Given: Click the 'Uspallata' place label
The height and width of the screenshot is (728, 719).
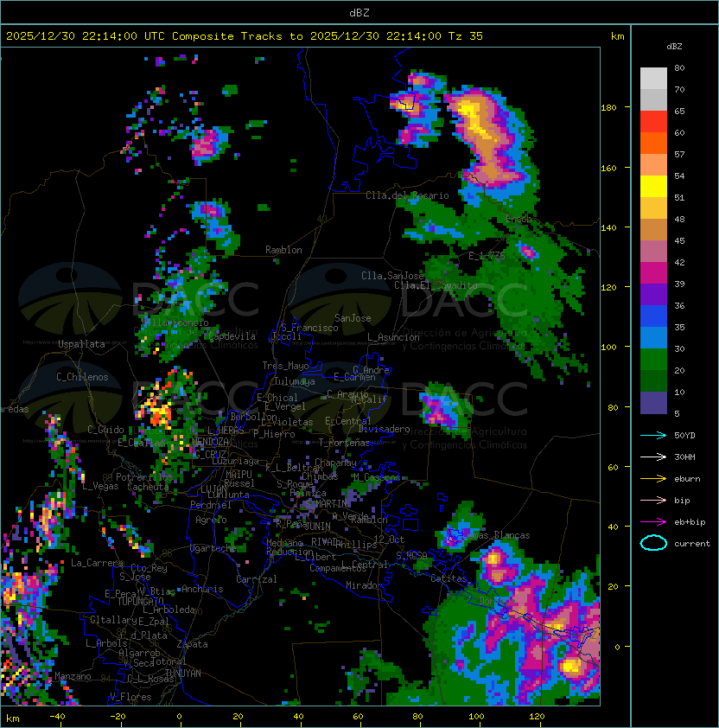Looking at the screenshot, I should click(x=81, y=344).
